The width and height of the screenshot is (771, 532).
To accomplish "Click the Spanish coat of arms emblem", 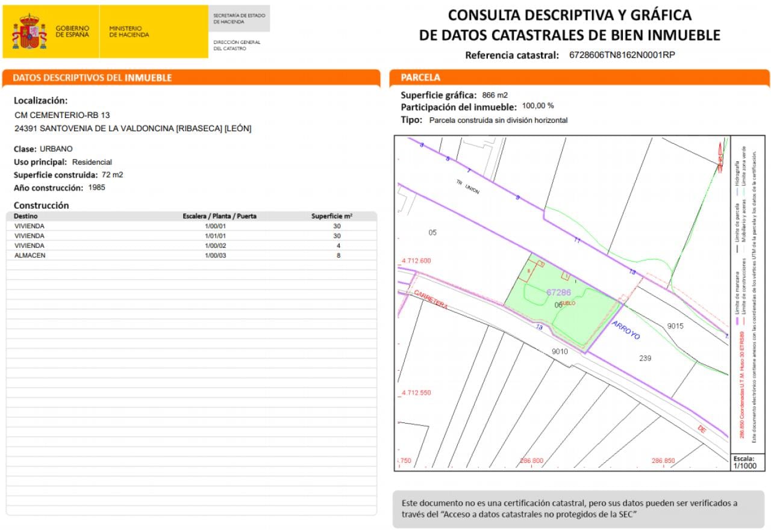I will 30,32.
